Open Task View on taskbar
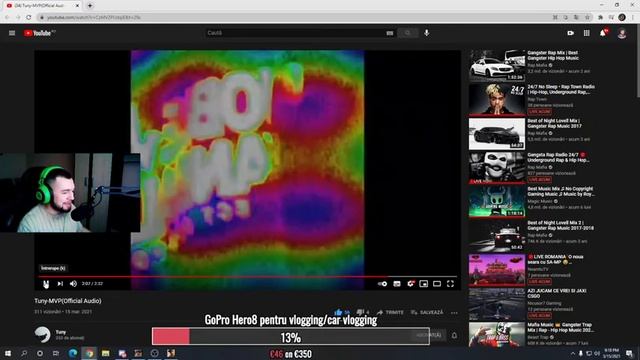Image resolution: width=640 pixels, height=360 pixels. pos(56,353)
